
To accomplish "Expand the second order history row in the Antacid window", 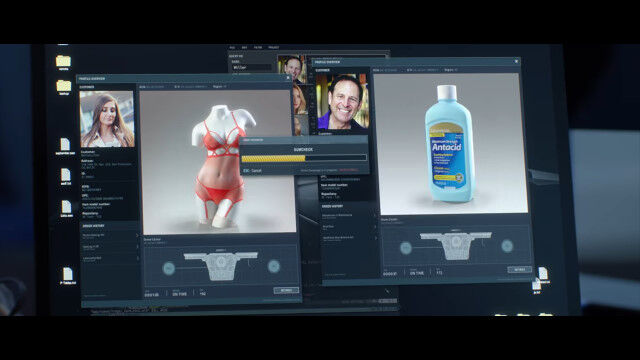I will 349,227.
